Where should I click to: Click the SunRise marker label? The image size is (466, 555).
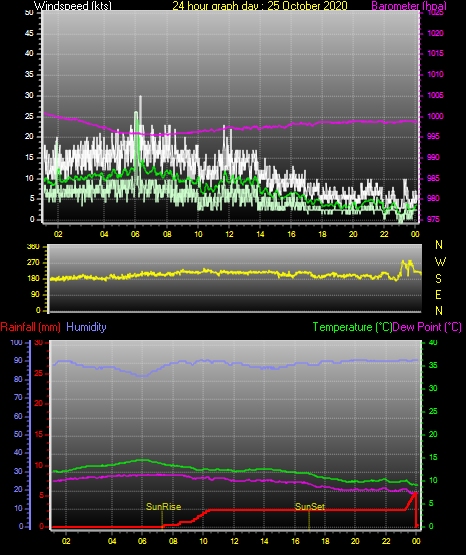click(163, 507)
